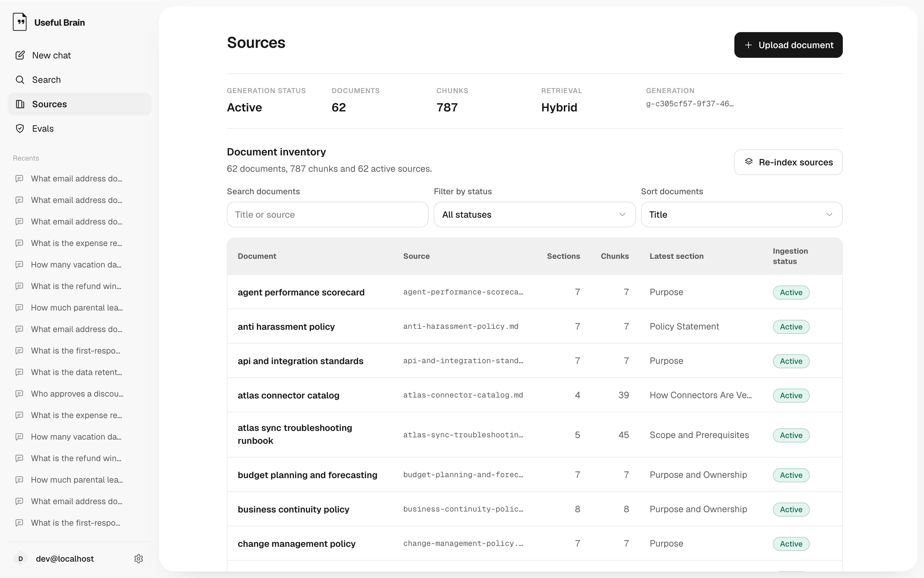Open 'change management policy' document
This screenshot has height=578, width=924.
pos(296,544)
